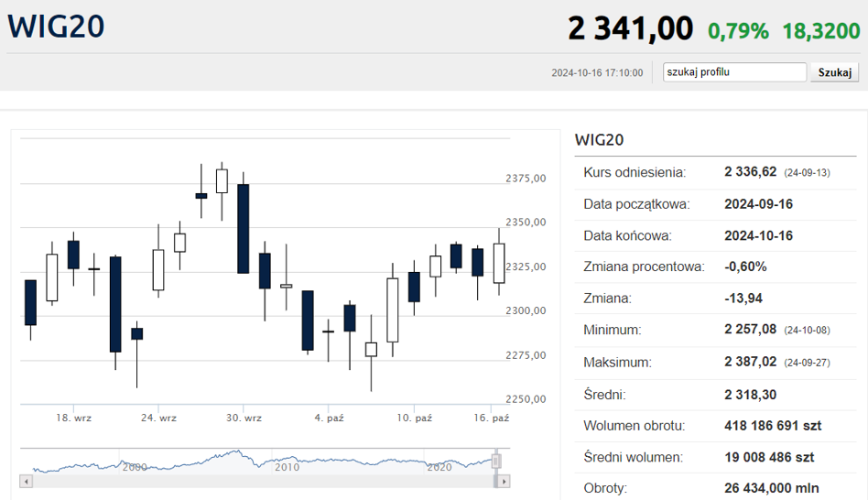Click the minimum date note (24-10-08)
The image size is (868, 500).
click(x=807, y=331)
